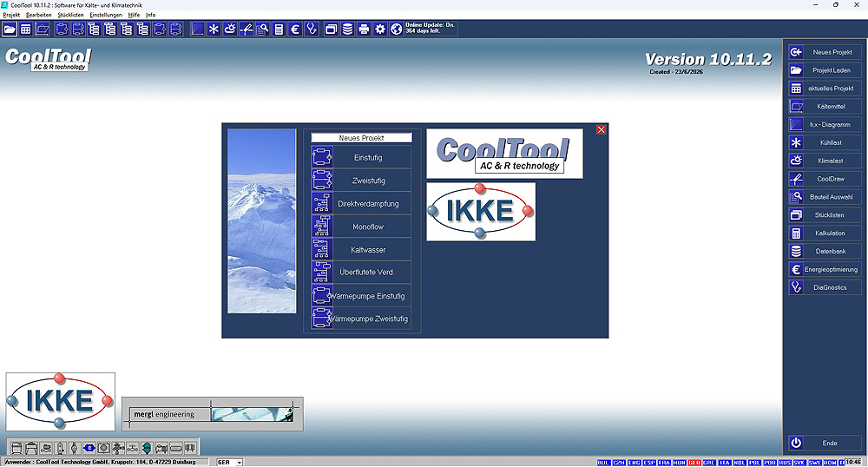This screenshot has height=467, width=868.
Task: Click the magnifier component selection toolbar icon
Action: [x=262, y=30]
